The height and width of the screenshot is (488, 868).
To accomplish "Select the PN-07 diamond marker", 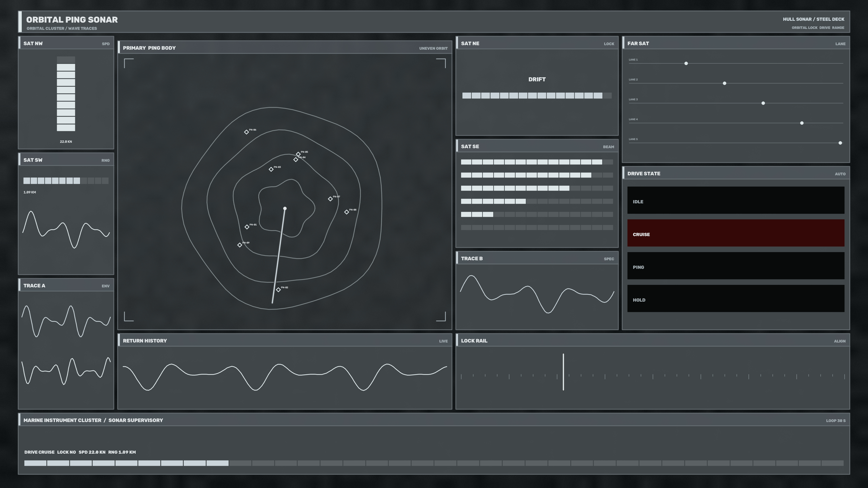I will [x=330, y=199].
